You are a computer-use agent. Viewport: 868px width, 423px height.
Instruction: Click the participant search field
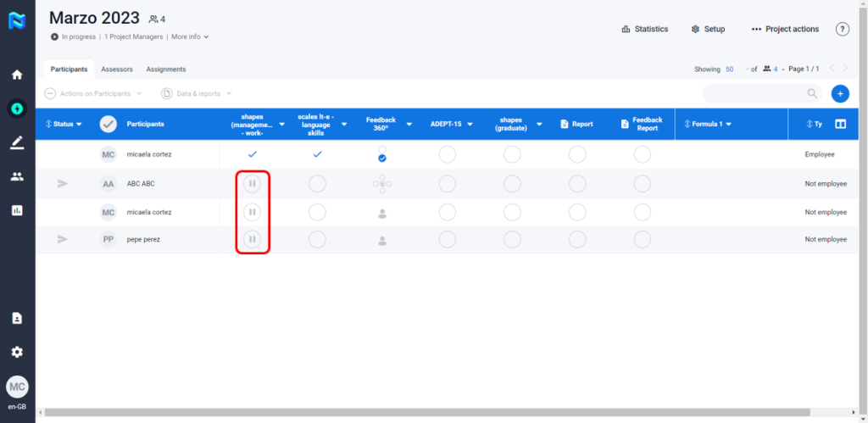pyautogui.click(x=754, y=94)
